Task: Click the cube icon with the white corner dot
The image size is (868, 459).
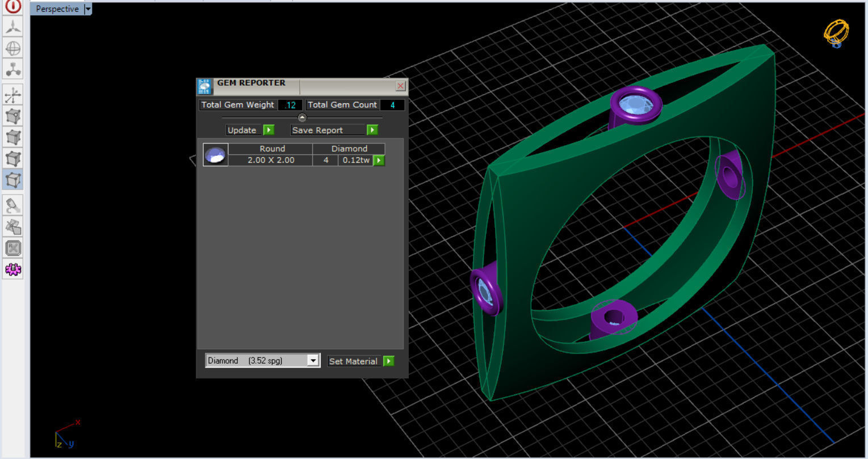Action: pos(13,116)
